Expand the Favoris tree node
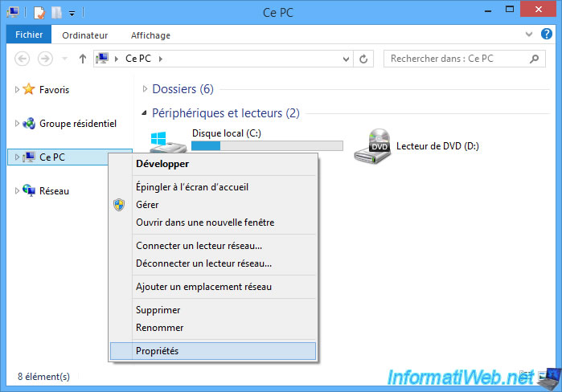 17,89
